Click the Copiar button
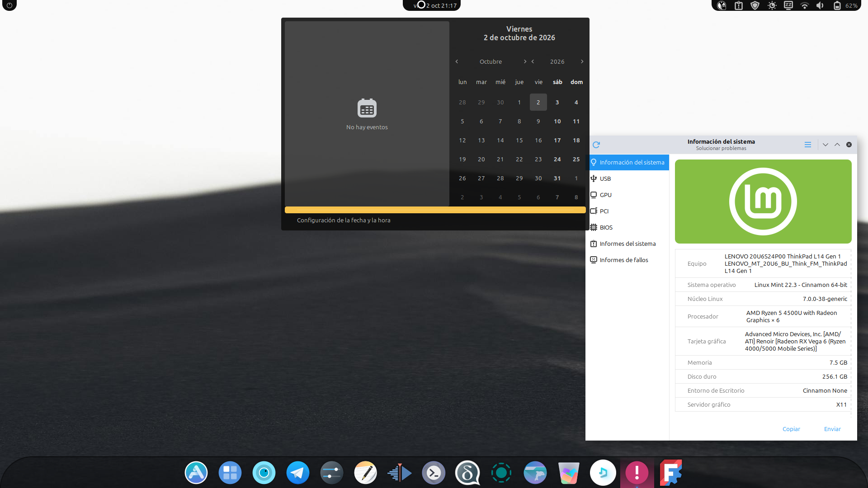 pyautogui.click(x=791, y=429)
